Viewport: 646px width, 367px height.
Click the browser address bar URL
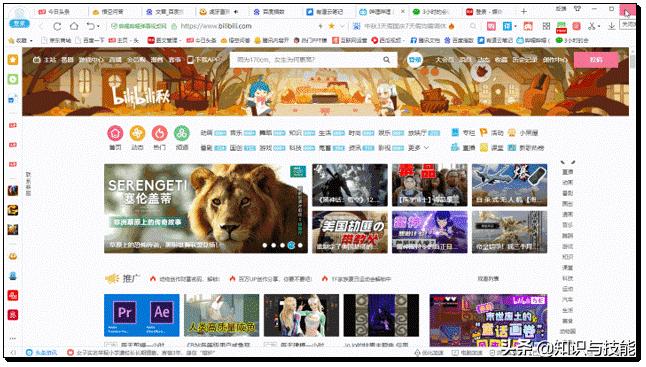(216, 26)
